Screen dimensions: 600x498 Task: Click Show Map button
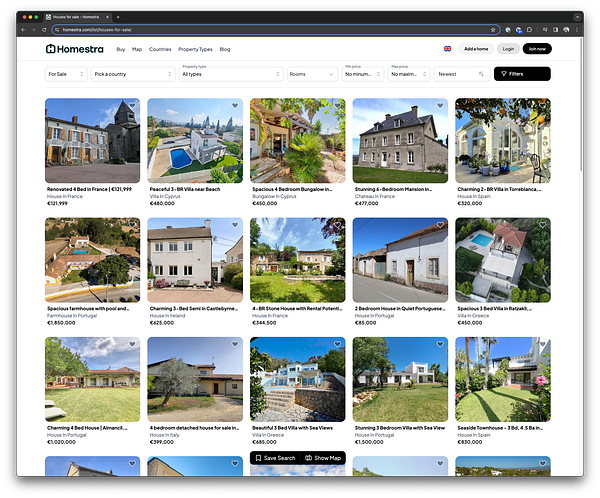click(323, 458)
